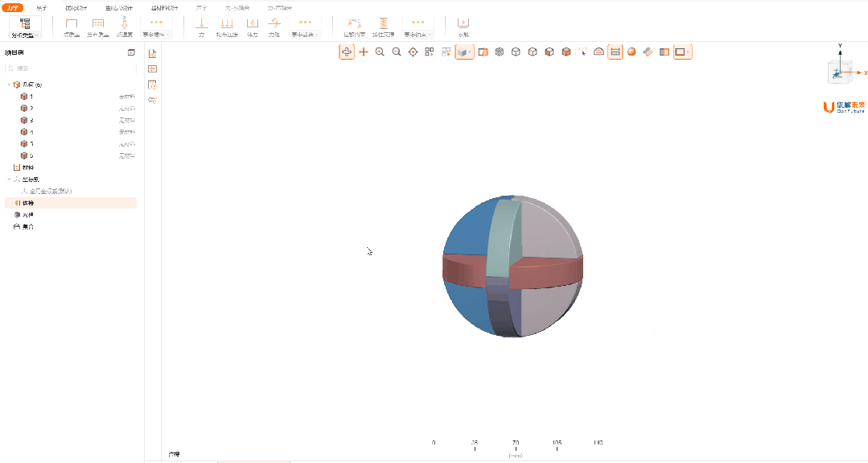Click the dashed-squares selection layout icon
The height and width of the screenshot is (463, 868).
tap(446, 52)
